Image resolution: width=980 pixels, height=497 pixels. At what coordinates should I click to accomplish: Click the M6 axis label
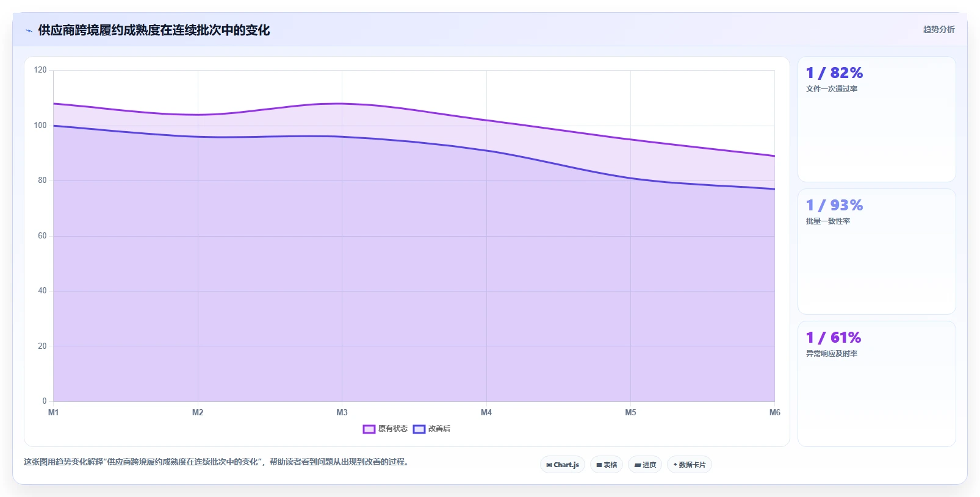click(774, 413)
